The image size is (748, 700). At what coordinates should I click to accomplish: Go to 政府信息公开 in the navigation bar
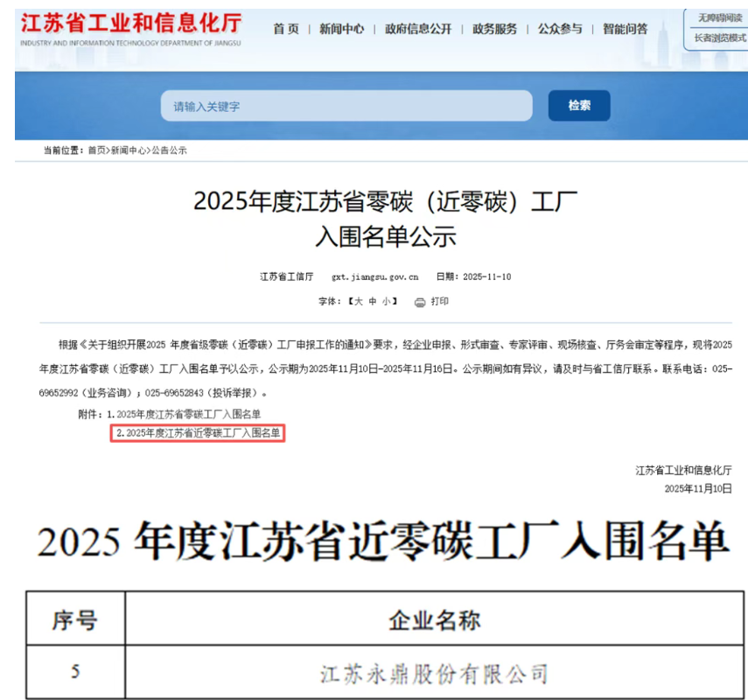417,29
